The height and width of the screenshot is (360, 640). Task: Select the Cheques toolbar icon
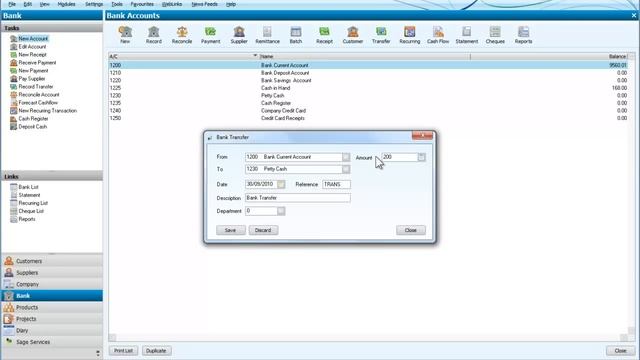click(495, 35)
